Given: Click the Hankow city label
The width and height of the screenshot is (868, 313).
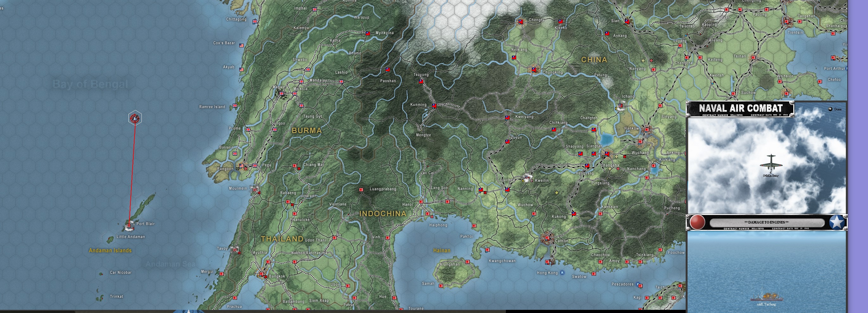Looking at the screenshot, I should [632, 129].
